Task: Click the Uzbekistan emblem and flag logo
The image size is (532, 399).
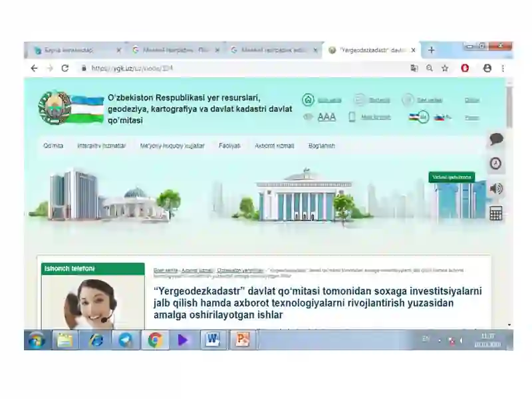Action: [x=70, y=108]
